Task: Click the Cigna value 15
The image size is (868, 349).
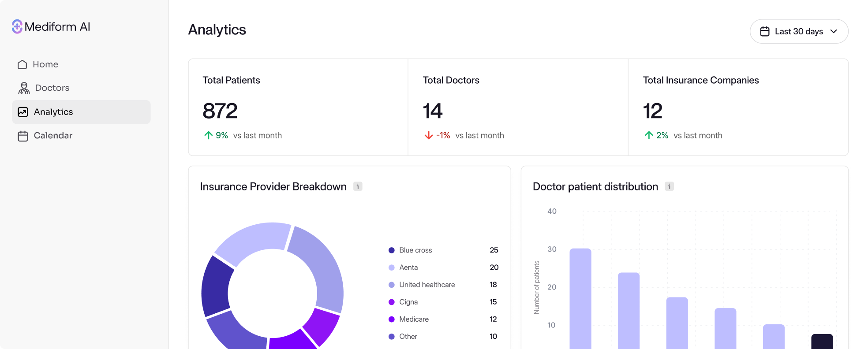Action: coord(493,302)
